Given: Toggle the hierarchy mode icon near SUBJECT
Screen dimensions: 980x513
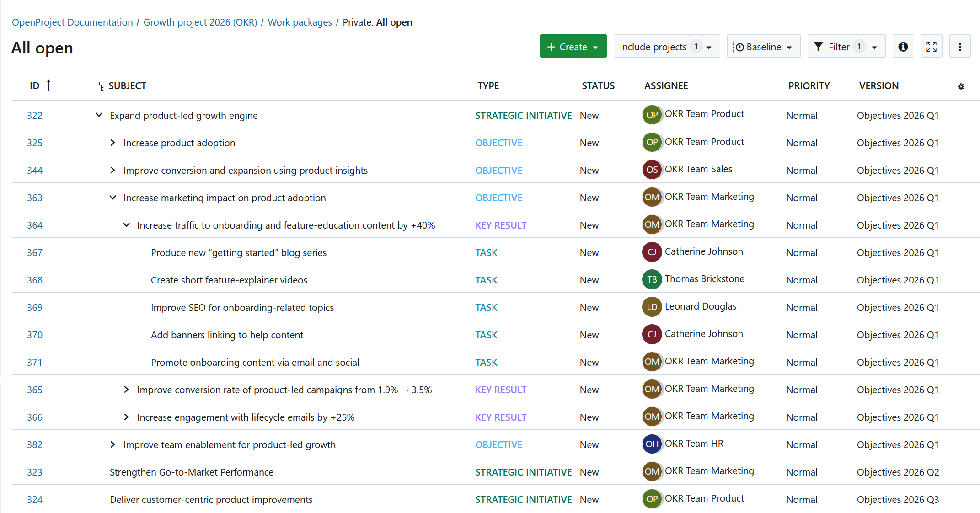Looking at the screenshot, I should point(101,86).
